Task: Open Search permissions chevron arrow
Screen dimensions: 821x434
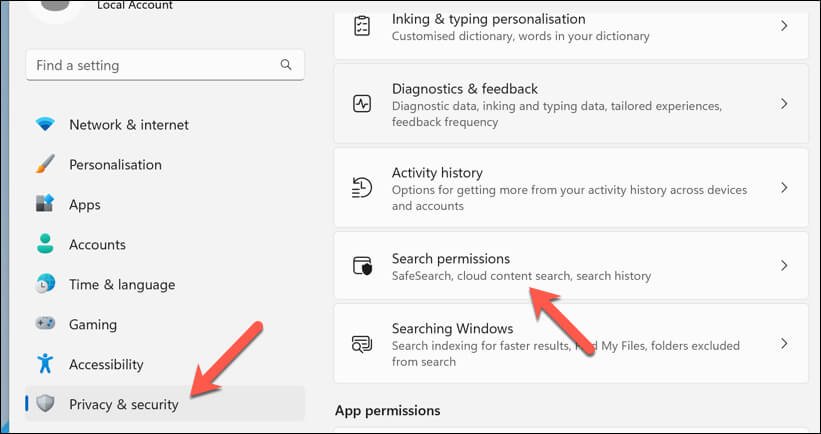Action: pyautogui.click(x=784, y=266)
